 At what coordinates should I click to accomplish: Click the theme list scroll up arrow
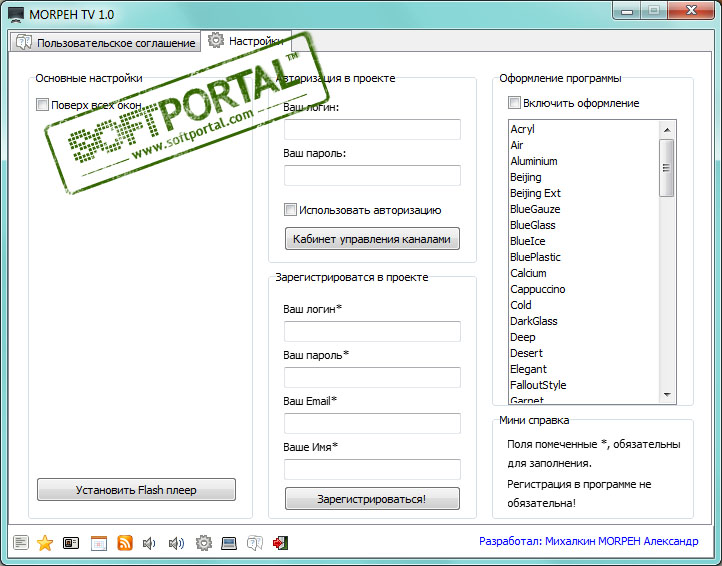tap(667, 130)
